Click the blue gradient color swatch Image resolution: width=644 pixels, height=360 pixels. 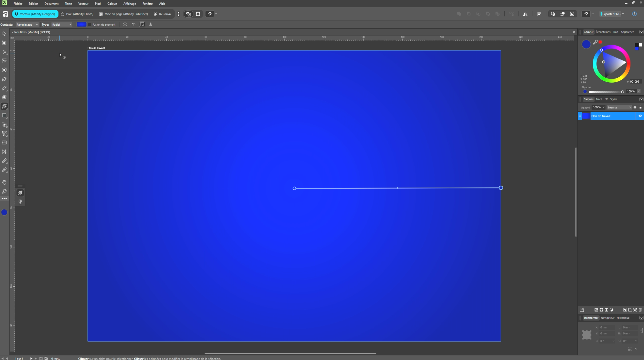(x=81, y=25)
